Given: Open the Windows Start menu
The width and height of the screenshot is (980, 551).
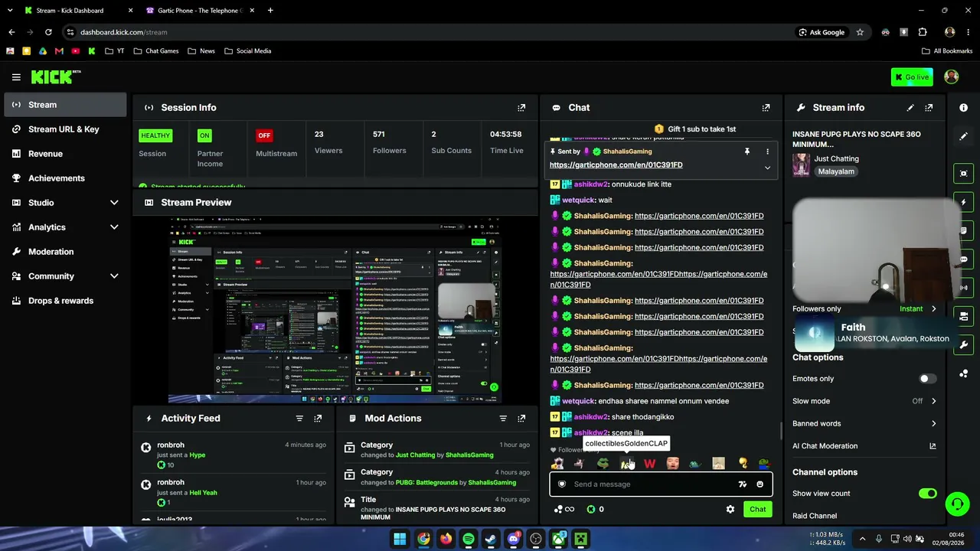Looking at the screenshot, I should (400, 539).
